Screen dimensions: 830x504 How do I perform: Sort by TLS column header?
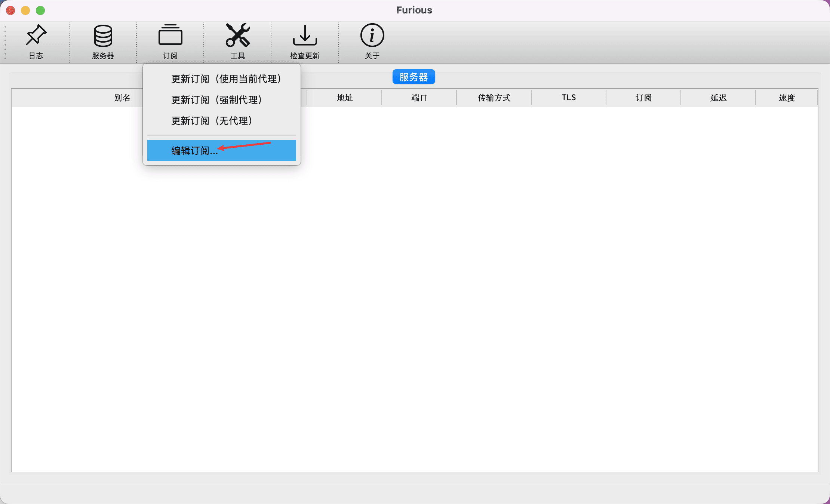[569, 98]
